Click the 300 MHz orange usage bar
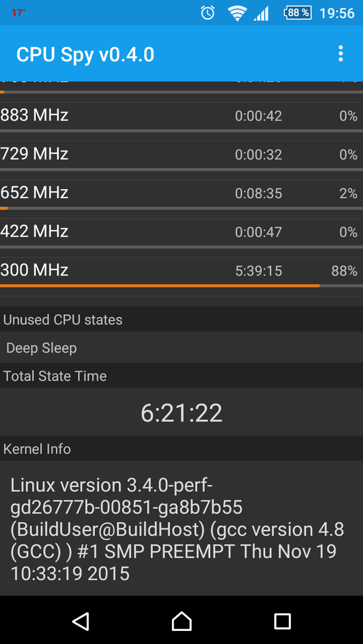The image size is (363, 644). pos(159,286)
